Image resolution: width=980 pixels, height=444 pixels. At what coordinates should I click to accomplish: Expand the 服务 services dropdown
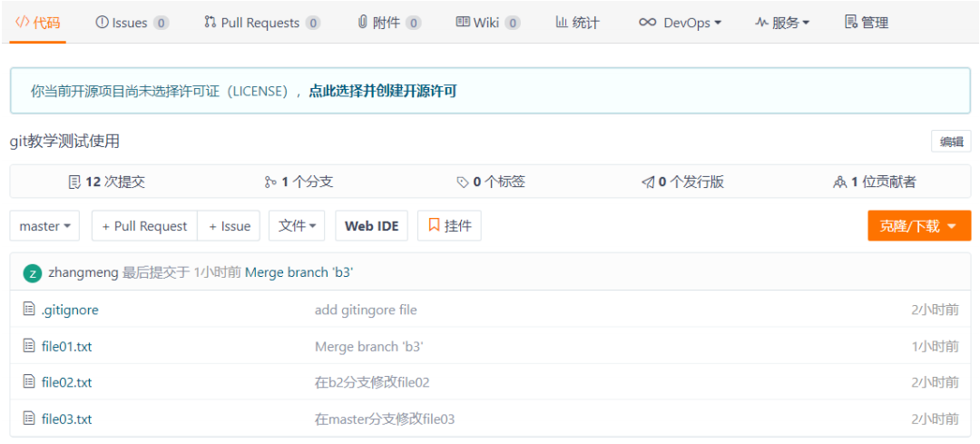click(x=782, y=23)
